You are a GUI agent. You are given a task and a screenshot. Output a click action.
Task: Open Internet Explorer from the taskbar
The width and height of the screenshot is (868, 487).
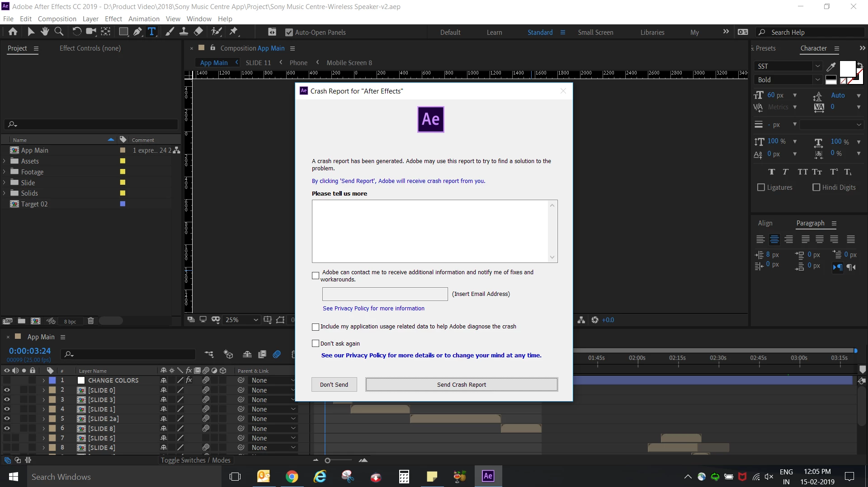tap(320, 476)
